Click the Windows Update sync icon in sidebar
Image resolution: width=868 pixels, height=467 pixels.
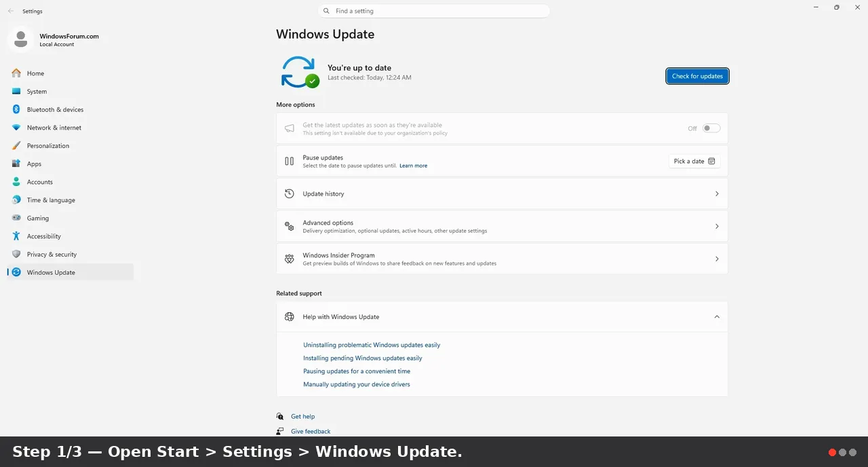pos(16,272)
